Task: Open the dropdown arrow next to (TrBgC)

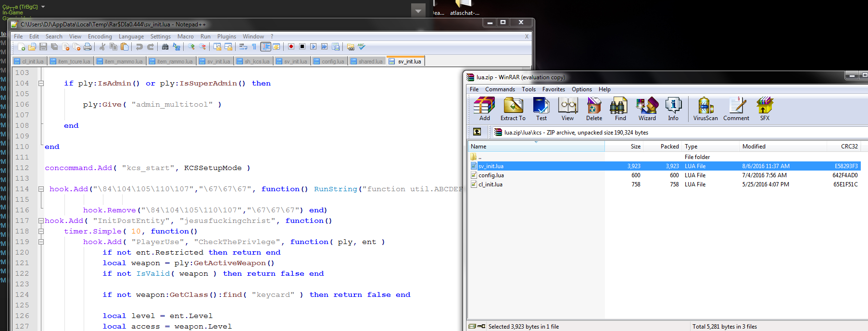Action: [43, 7]
